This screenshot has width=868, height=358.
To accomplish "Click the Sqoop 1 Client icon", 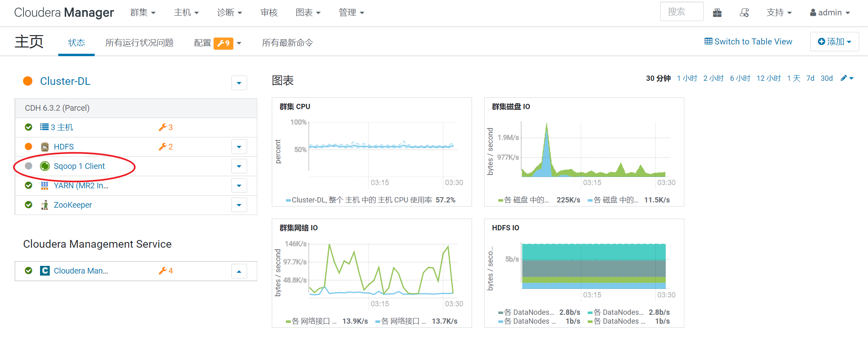I will click(45, 166).
